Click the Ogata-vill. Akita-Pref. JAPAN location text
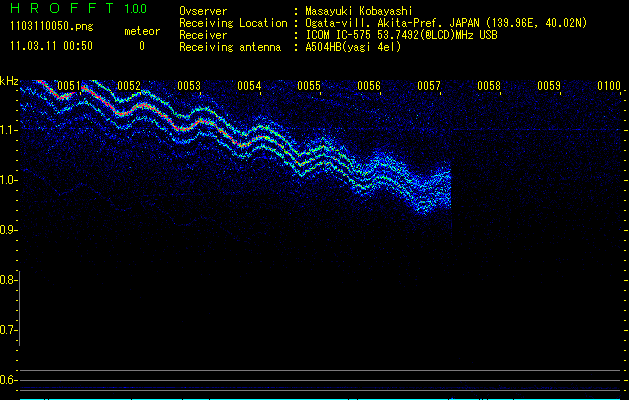 tap(446, 23)
